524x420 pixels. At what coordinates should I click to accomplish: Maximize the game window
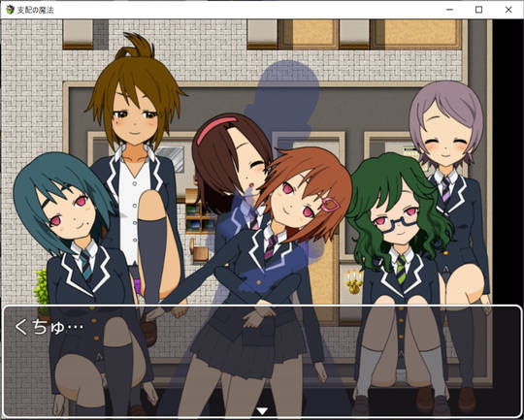point(479,10)
